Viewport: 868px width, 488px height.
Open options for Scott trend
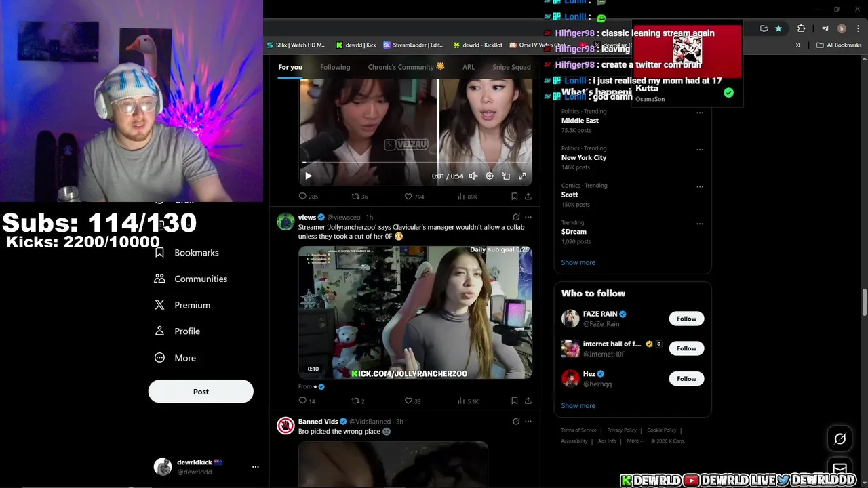[700, 186]
